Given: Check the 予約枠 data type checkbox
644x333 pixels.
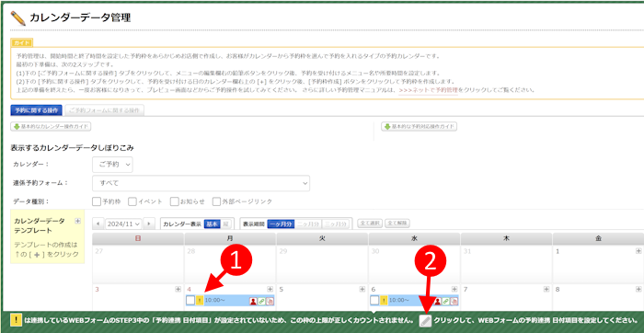Looking at the screenshot, I should pyautogui.click(x=97, y=201).
